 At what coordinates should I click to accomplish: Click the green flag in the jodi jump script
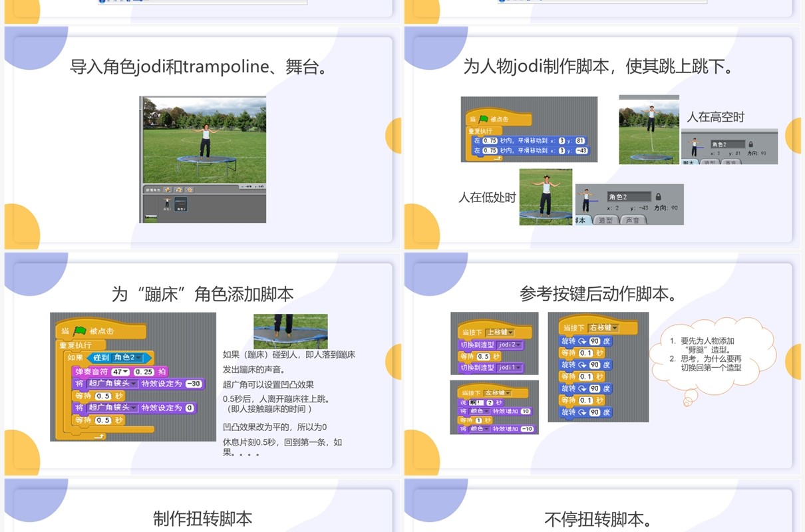click(x=484, y=119)
